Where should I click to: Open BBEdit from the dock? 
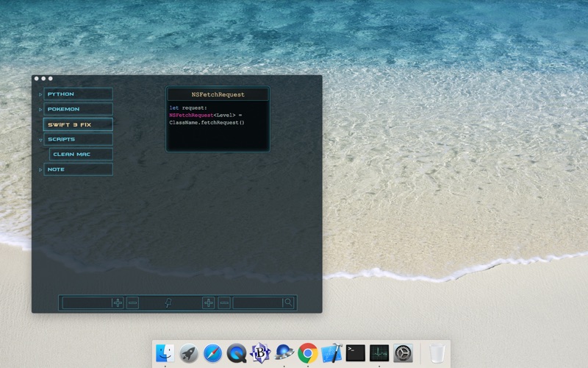coord(261,353)
